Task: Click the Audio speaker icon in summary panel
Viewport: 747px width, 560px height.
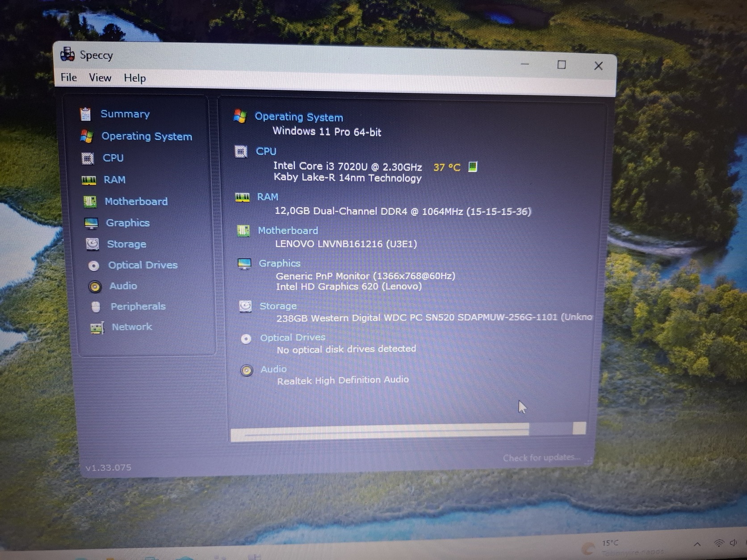Action: (247, 370)
